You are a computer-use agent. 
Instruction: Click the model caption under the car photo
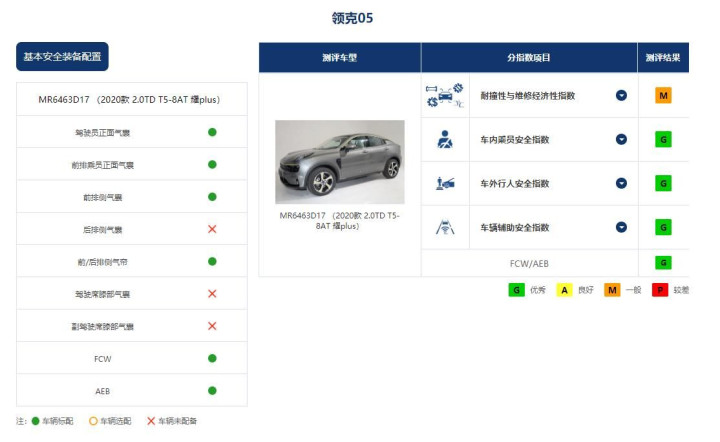(340, 221)
